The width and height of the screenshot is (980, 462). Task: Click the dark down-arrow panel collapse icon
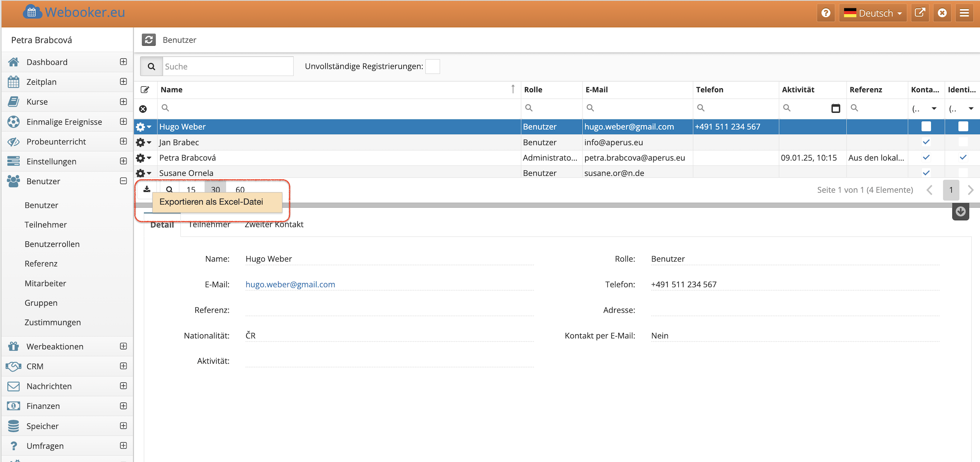coord(960,212)
